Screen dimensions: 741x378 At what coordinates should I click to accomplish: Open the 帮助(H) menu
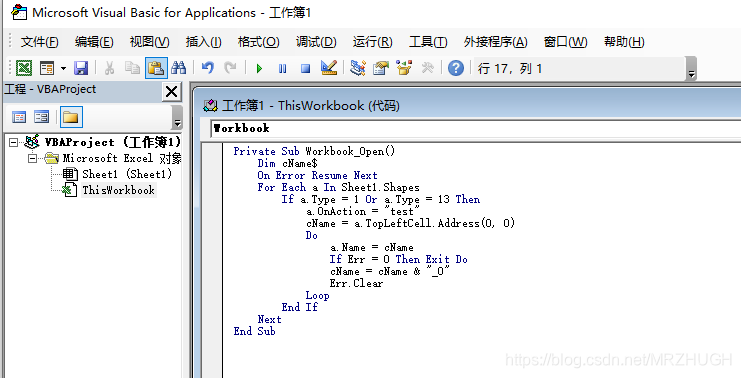(x=624, y=42)
